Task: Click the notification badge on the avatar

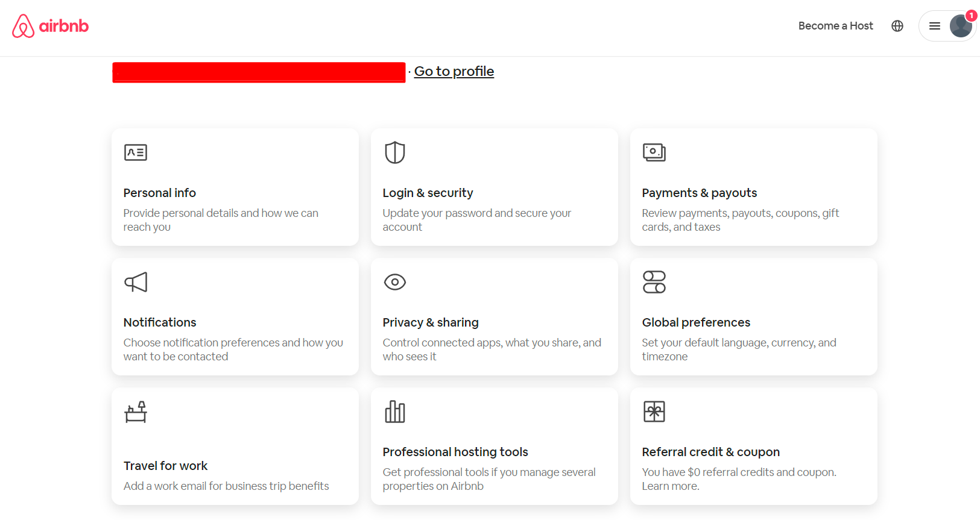Action: 971,15
